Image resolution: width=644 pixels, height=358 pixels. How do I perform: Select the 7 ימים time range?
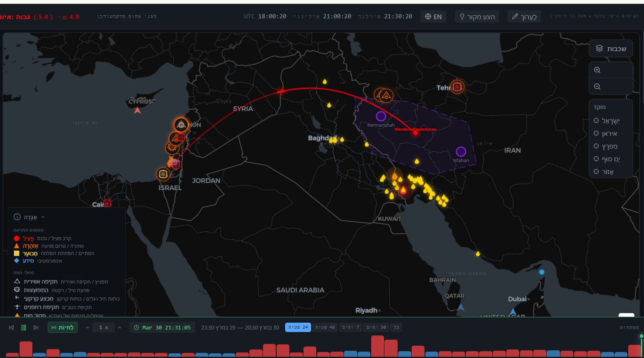pos(352,327)
